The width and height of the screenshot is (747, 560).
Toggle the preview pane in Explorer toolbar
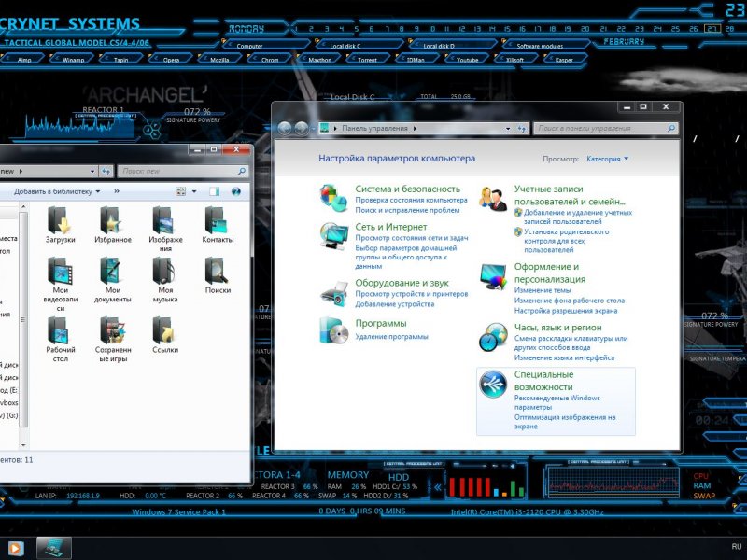click(x=215, y=191)
